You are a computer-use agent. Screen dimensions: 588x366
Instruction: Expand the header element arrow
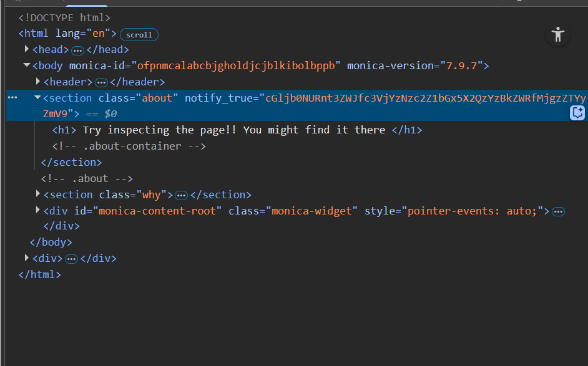[x=38, y=82]
